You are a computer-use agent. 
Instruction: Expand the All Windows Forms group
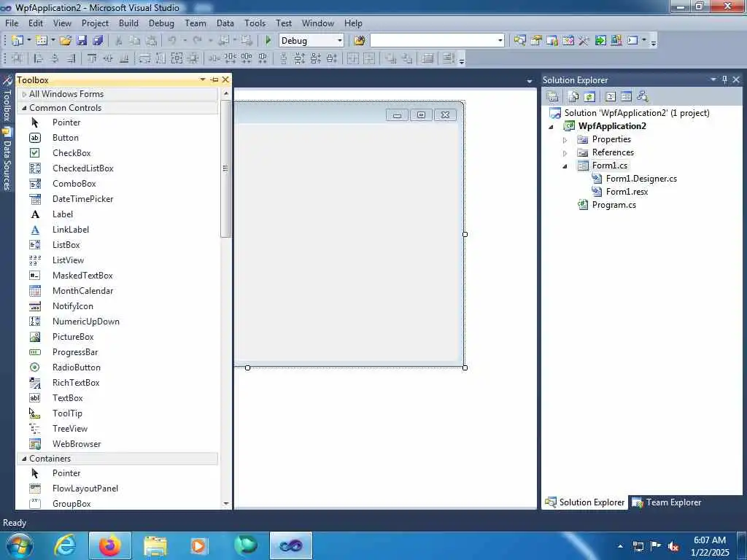coord(24,94)
